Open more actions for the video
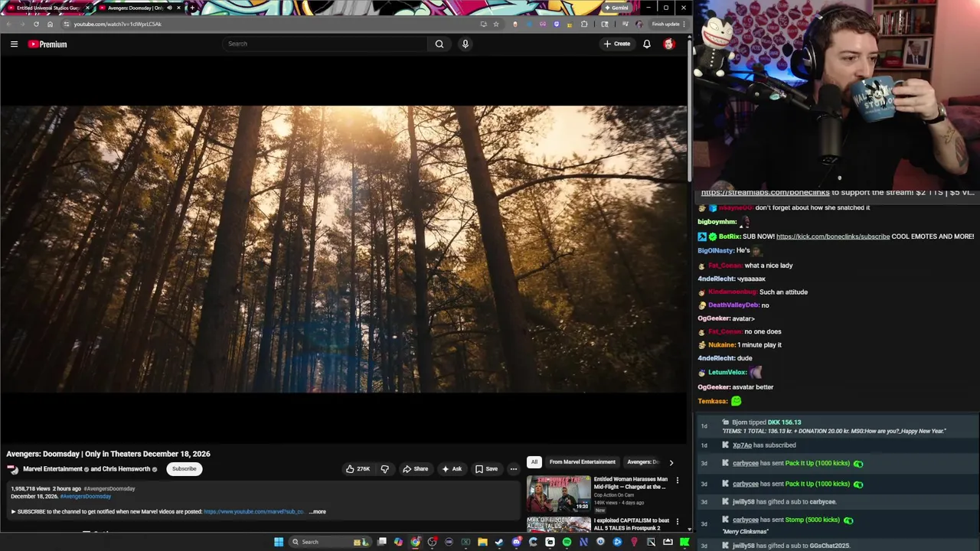980x551 pixels. point(514,469)
